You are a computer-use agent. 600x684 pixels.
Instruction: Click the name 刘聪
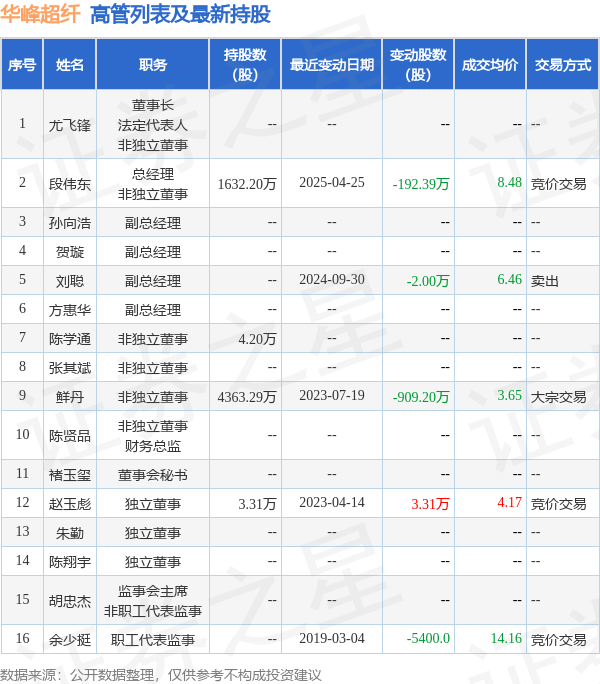click(69, 281)
